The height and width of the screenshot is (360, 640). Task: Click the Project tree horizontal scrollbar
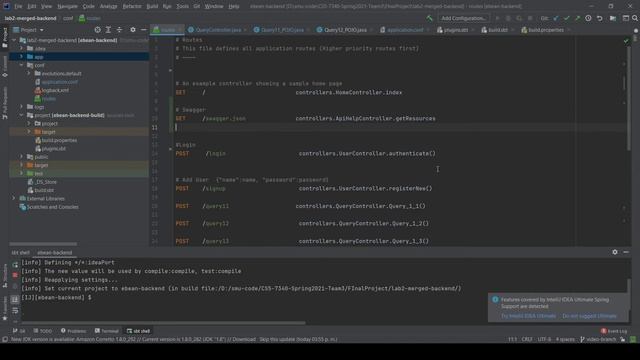(x=43, y=244)
